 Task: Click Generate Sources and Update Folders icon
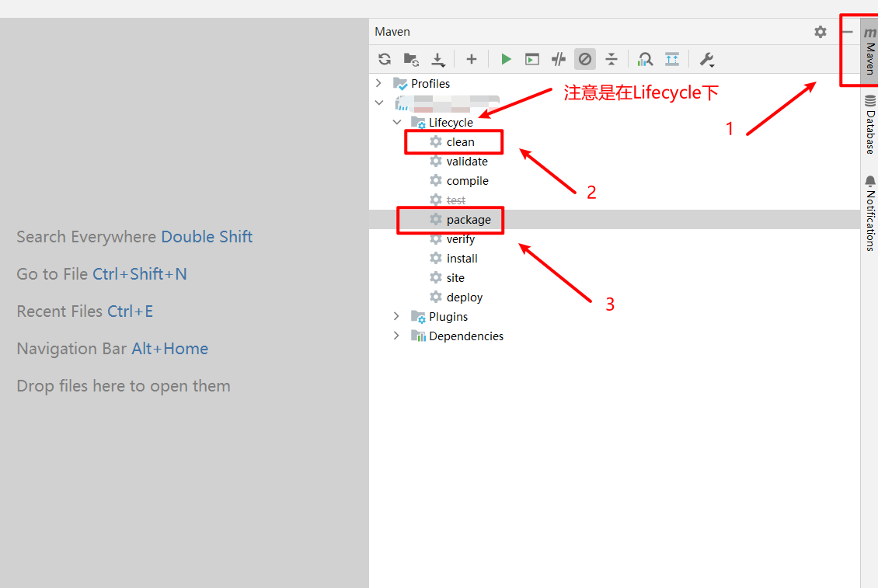pos(412,59)
